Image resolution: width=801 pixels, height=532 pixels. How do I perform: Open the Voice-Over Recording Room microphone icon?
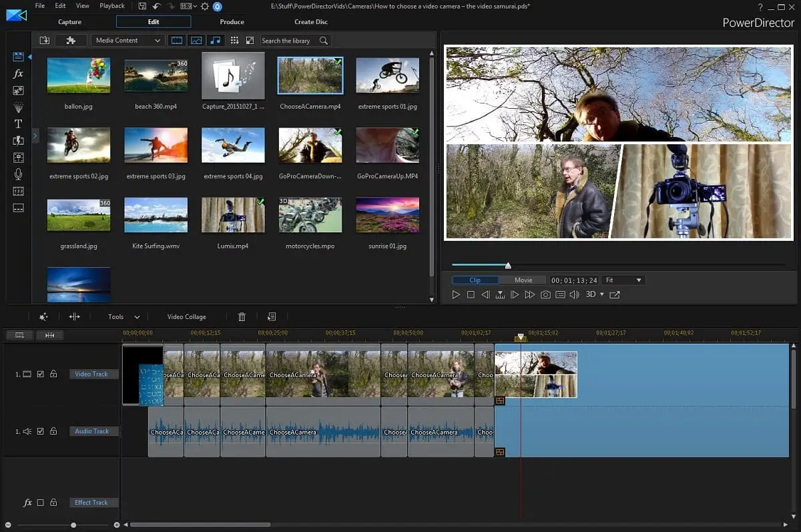[x=18, y=174]
